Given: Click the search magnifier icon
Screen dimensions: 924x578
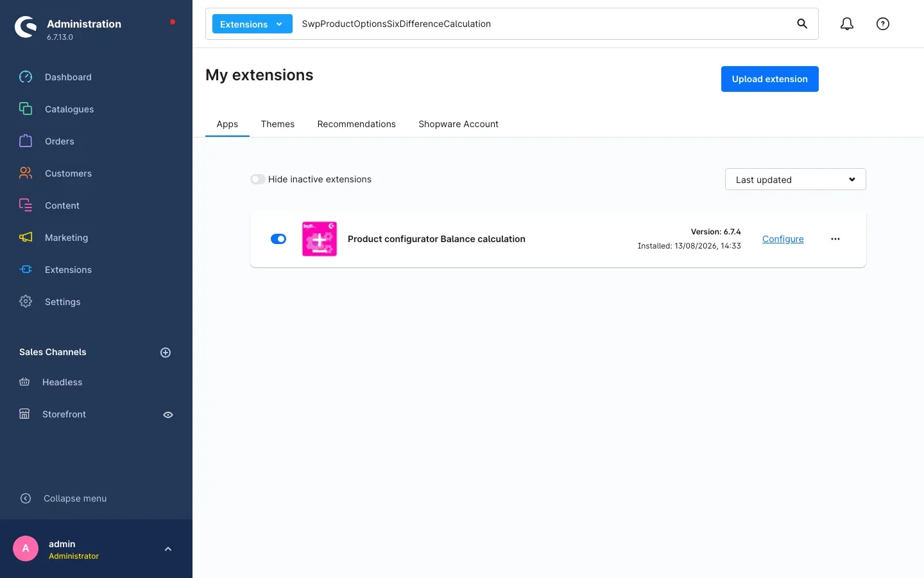Looking at the screenshot, I should (x=802, y=24).
